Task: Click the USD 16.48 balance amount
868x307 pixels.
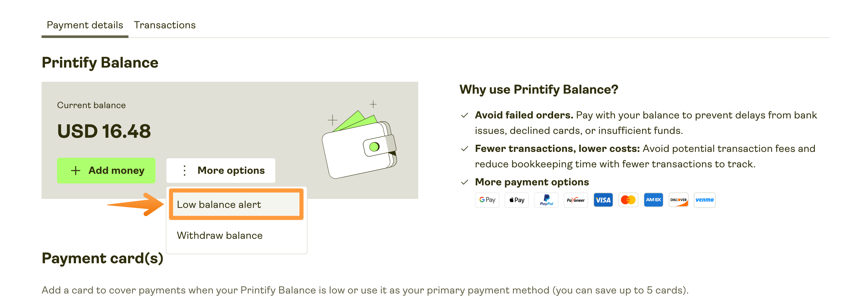Action: [104, 131]
